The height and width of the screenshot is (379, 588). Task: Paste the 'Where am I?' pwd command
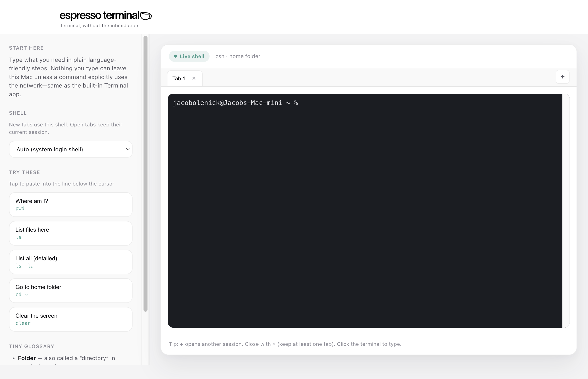click(x=71, y=204)
